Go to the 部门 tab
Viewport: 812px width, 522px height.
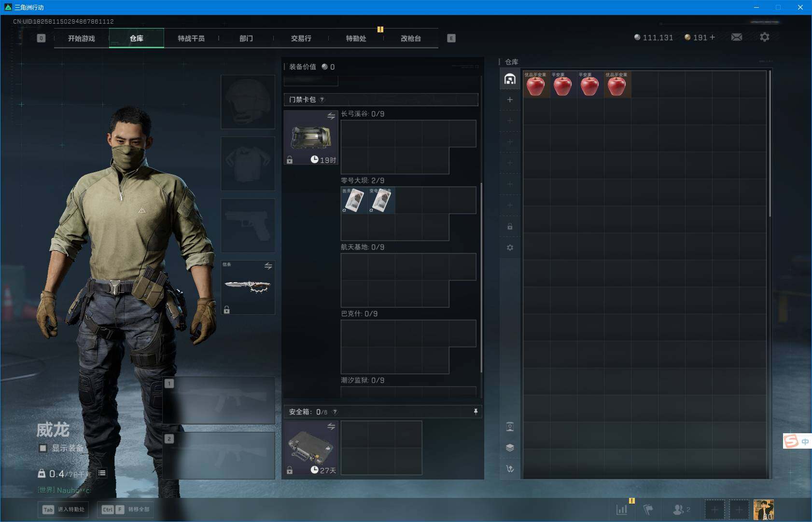point(246,38)
